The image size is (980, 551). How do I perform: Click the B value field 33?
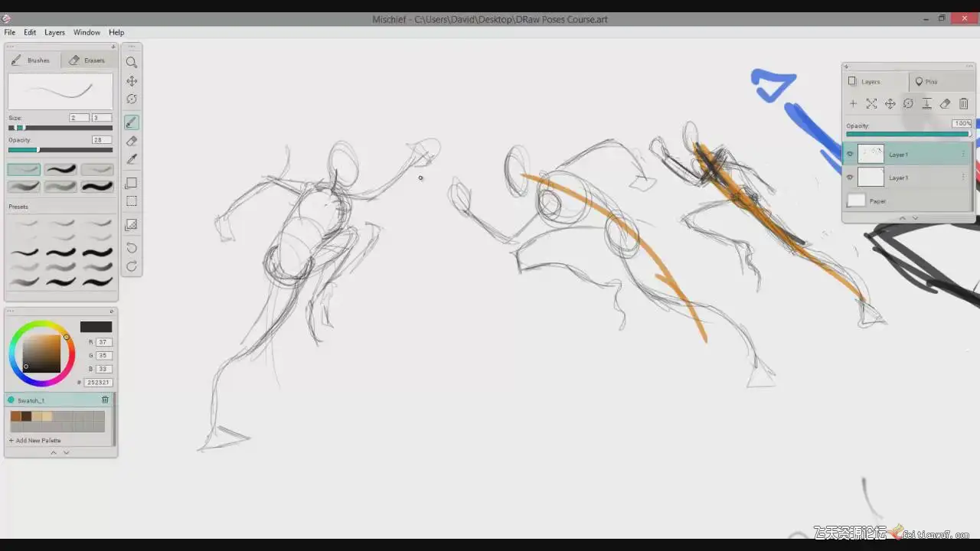(103, 369)
